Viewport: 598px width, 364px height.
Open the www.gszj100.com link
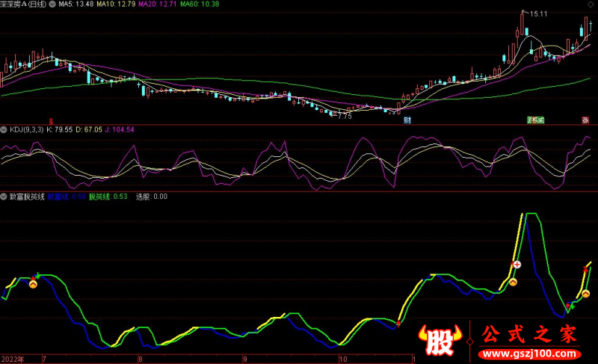[530, 353]
